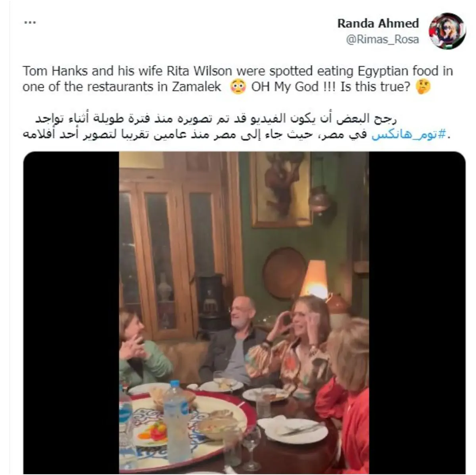476x475 pixels.
Task: Click the thinking face emoji after 'true?'
Action: click(x=423, y=87)
